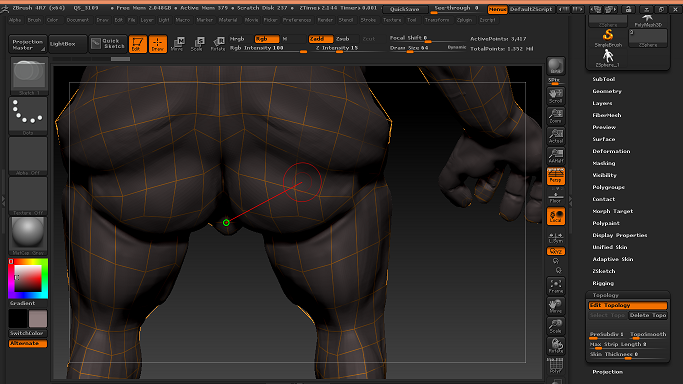The height and width of the screenshot is (384, 683).
Task: Expand the Geometry section
Action: 607,91
